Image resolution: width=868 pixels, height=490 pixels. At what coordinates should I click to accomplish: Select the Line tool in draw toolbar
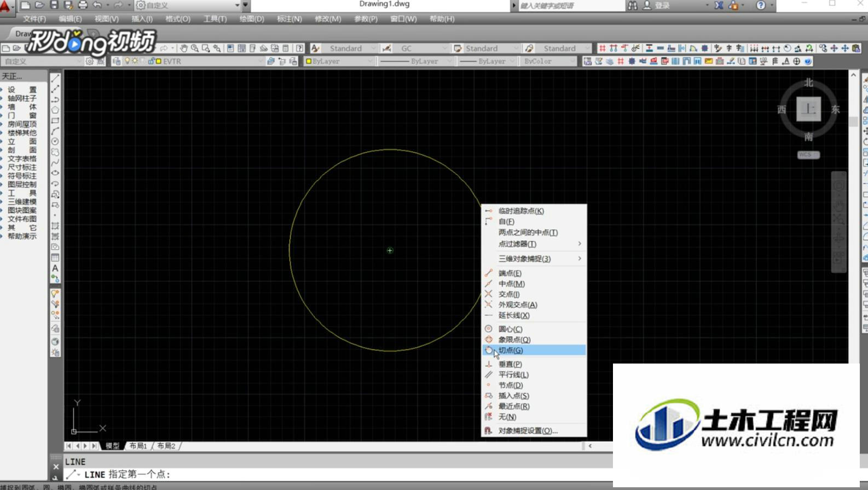(55, 78)
